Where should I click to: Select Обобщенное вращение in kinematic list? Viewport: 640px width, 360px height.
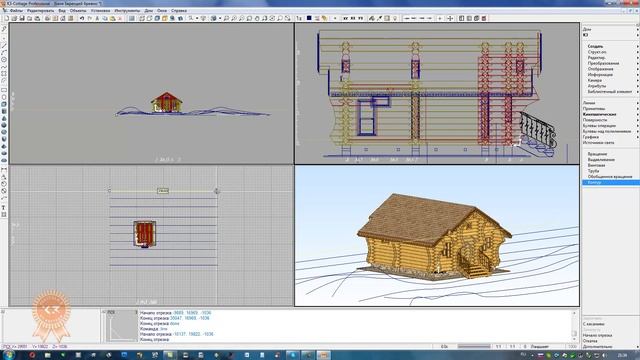pyautogui.click(x=610, y=177)
